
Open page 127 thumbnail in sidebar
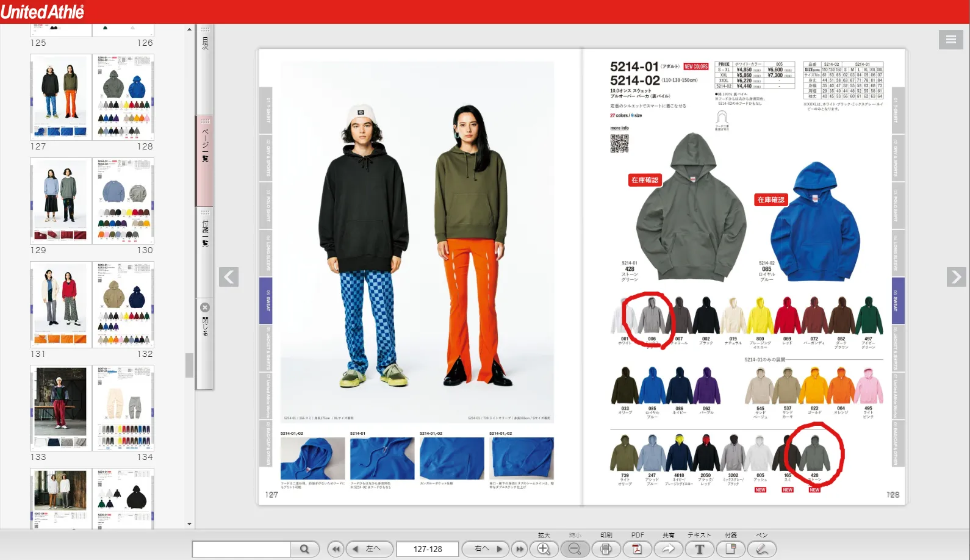coord(61,97)
